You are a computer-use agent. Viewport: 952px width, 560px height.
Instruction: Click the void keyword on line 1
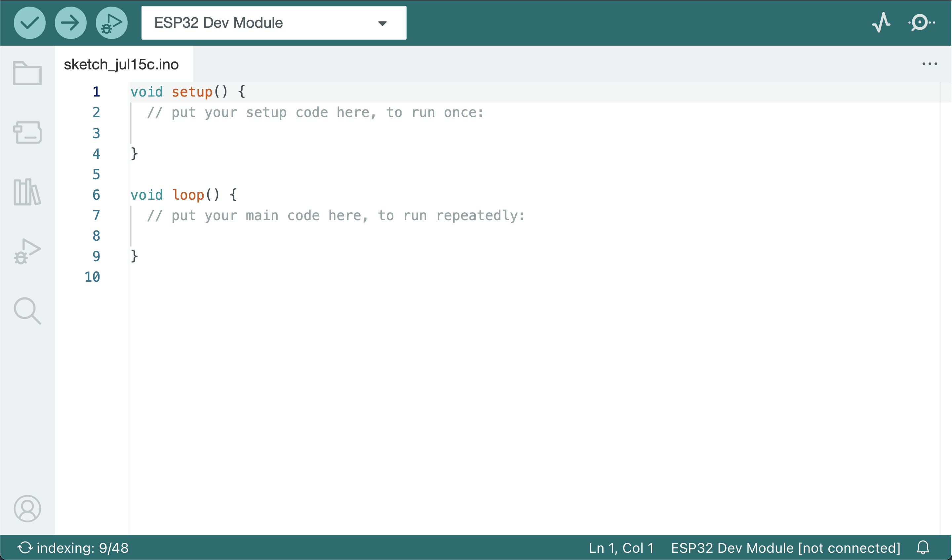(x=146, y=92)
